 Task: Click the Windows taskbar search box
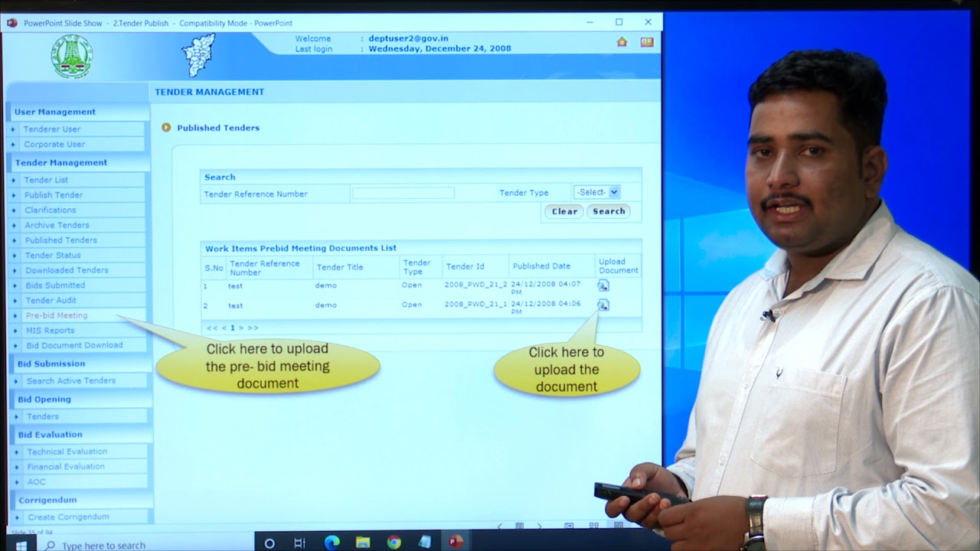pyautogui.click(x=144, y=545)
